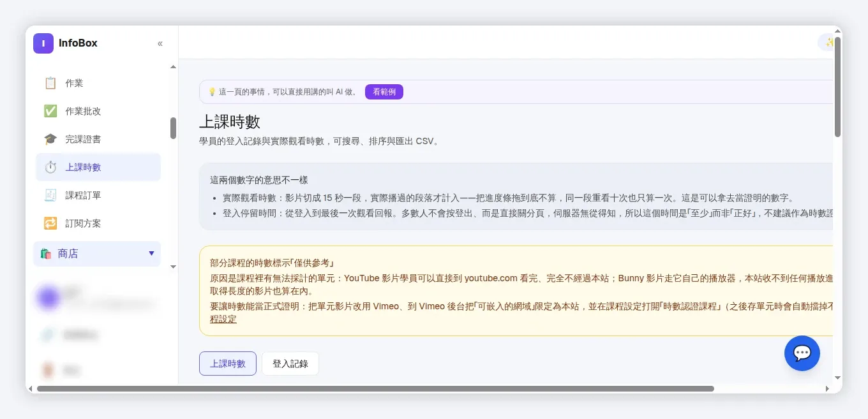Select the 上課時數 tab above 登入記錄
This screenshot has height=419, width=868.
point(228,364)
